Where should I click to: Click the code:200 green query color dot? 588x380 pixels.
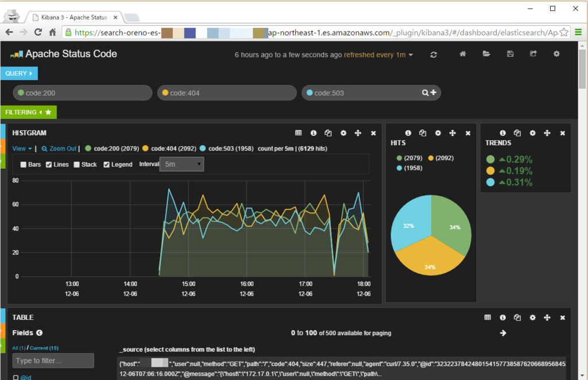click(x=21, y=92)
